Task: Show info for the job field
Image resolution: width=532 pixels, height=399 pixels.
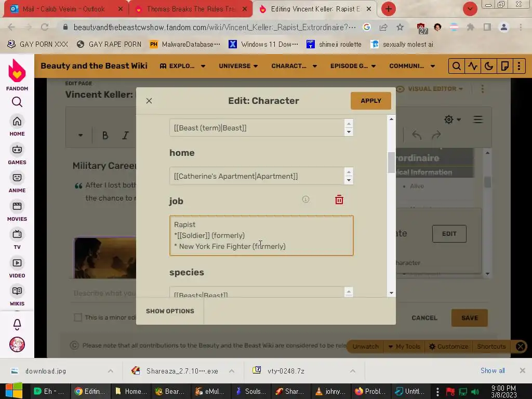Action: click(x=305, y=199)
